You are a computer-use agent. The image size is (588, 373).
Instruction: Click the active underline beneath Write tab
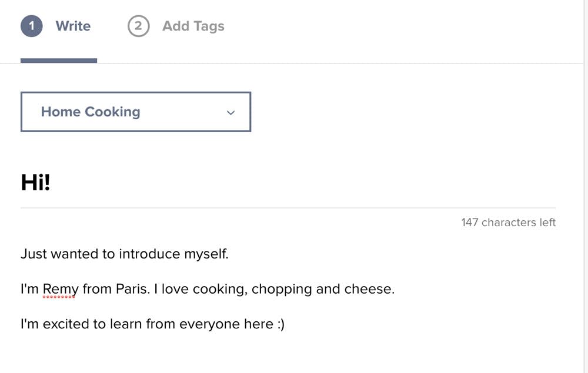pos(58,60)
